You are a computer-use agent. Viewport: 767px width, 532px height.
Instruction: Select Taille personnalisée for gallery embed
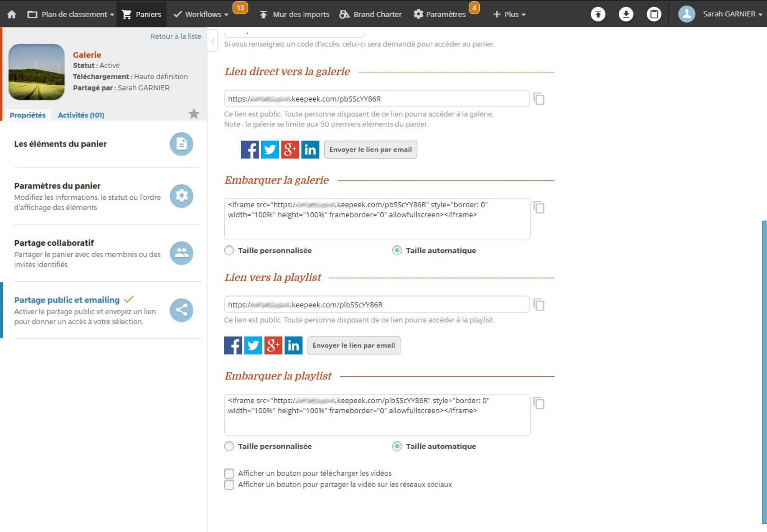pos(229,251)
